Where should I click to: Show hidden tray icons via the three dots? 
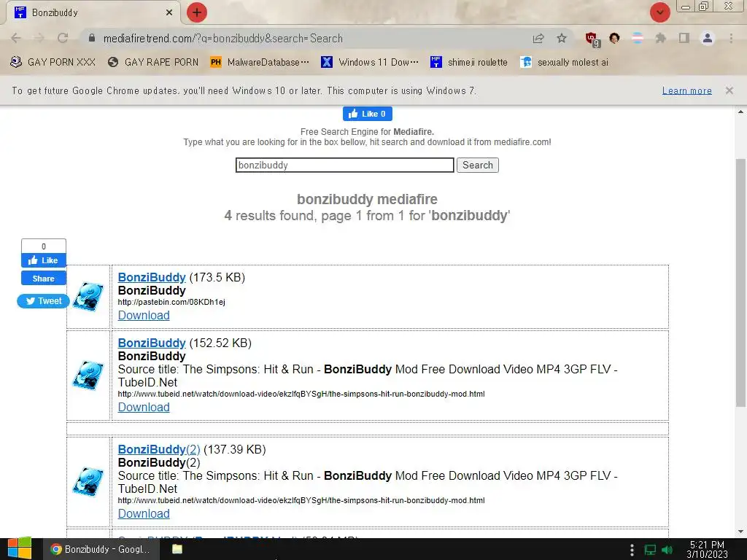point(632,550)
